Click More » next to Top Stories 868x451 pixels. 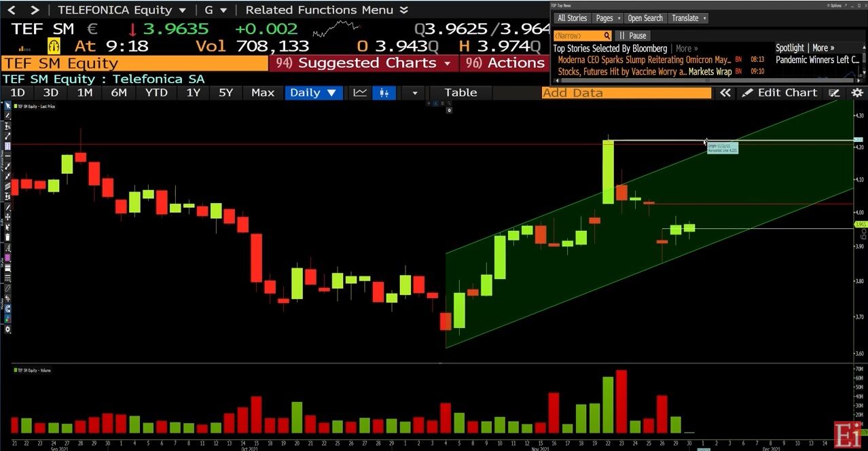687,48
